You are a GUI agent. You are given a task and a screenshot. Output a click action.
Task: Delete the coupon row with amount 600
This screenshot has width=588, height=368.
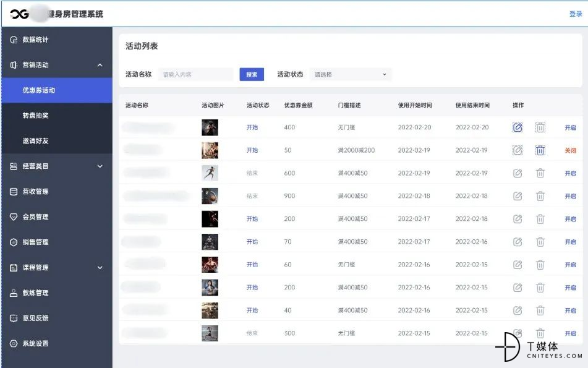coord(540,173)
